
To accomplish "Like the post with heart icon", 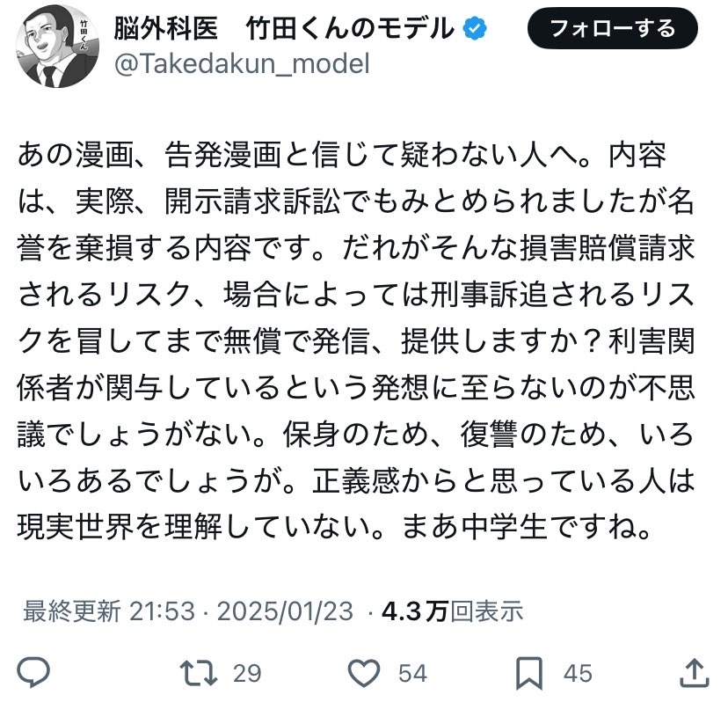I will click(362, 673).
